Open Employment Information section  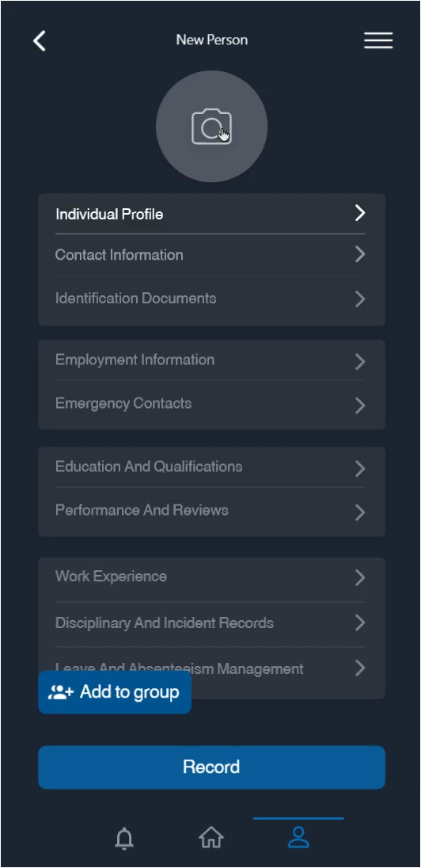(210, 360)
